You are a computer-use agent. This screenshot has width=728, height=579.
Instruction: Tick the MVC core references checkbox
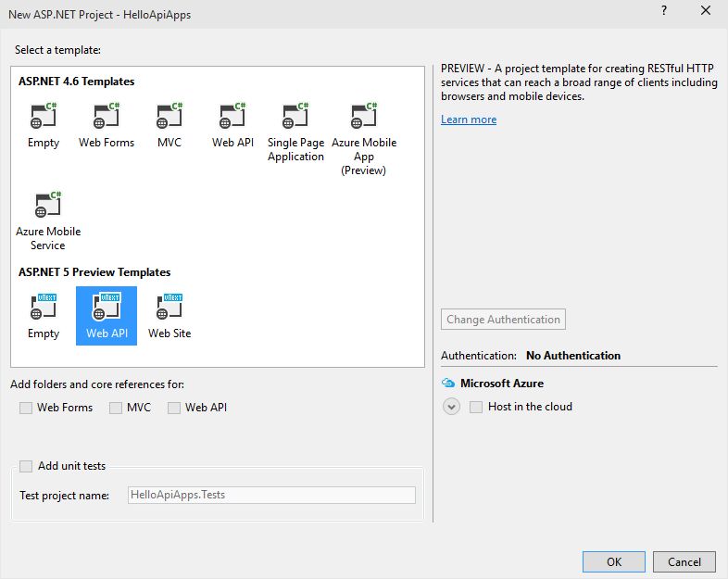coord(116,408)
